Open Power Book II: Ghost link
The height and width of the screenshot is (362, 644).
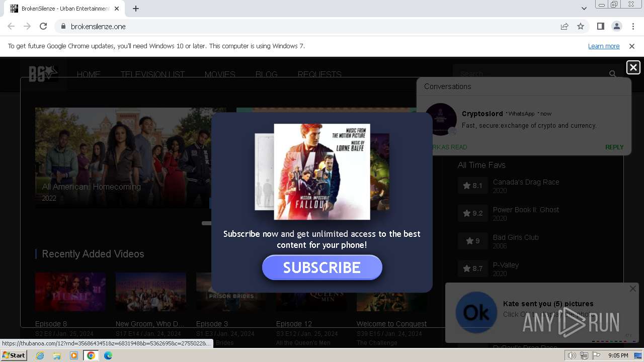[x=526, y=210]
